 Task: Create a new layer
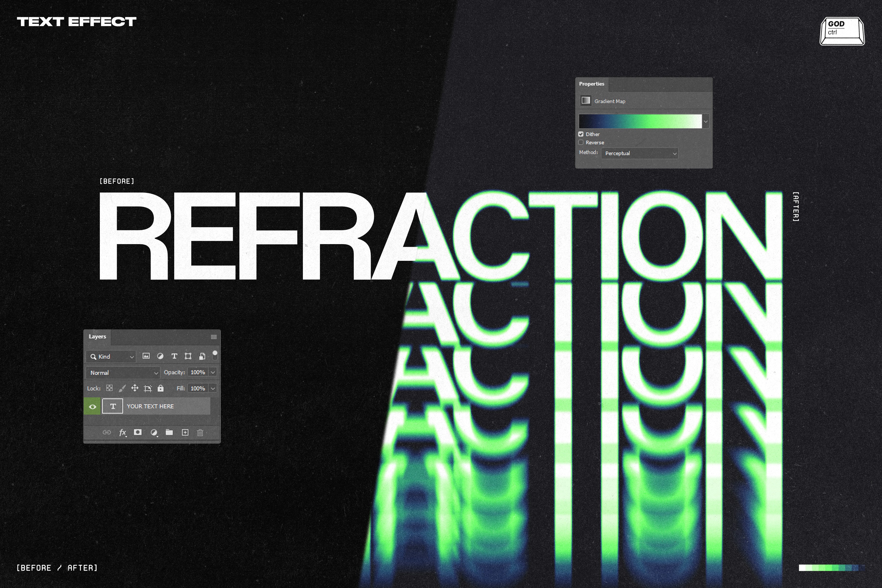[185, 432]
